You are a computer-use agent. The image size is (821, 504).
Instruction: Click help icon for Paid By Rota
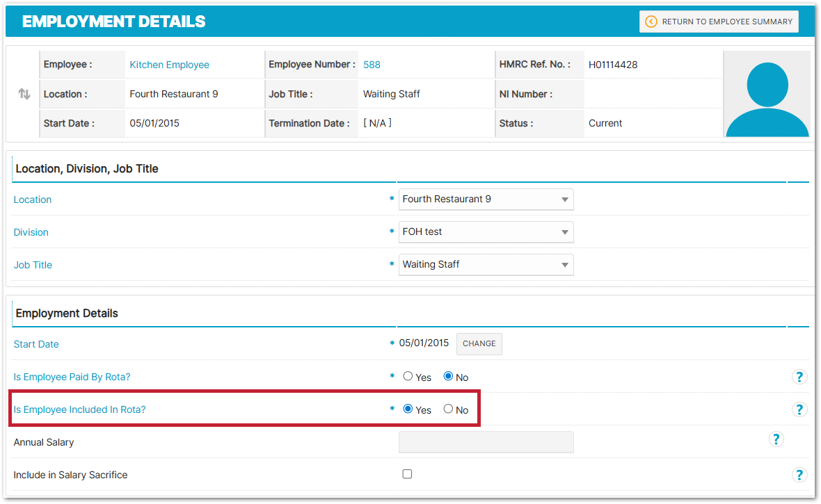(x=799, y=377)
